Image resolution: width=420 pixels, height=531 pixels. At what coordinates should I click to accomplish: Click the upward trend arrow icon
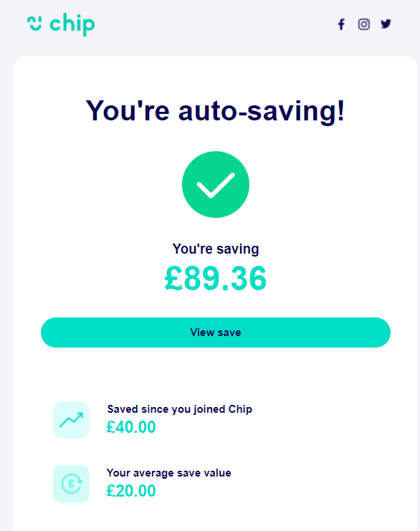(x=71, y=420)
